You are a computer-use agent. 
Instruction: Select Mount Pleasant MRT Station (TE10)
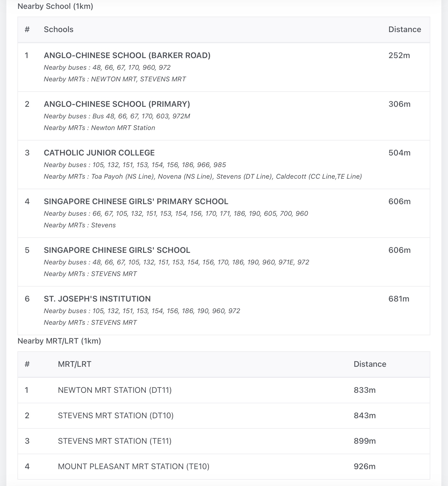(133, 466)
